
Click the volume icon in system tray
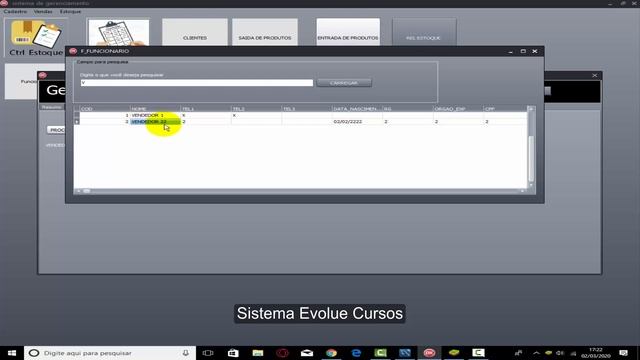560,353
